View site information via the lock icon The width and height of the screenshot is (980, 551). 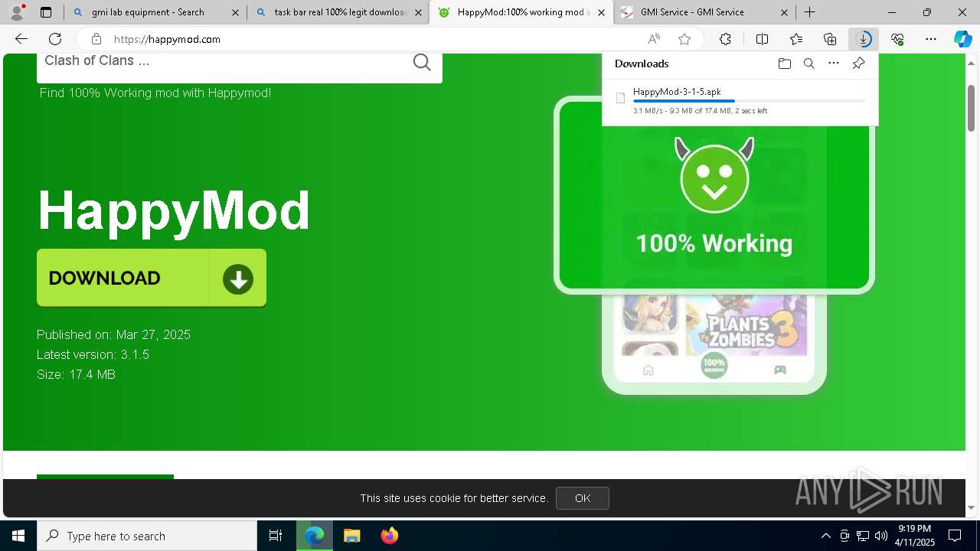[x=96, y=39]
